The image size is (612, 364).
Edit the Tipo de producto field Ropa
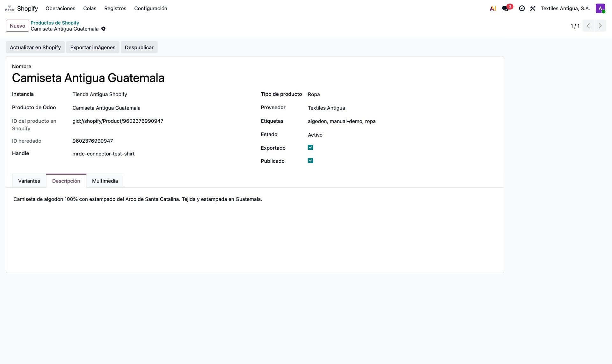pyautogui.click(x=314, y=94)
